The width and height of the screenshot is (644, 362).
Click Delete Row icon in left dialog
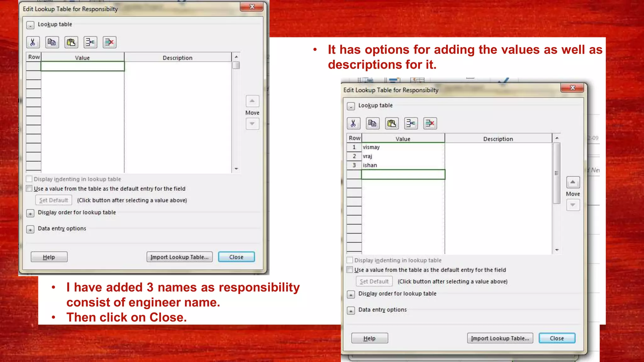click(x=109, y=42)
